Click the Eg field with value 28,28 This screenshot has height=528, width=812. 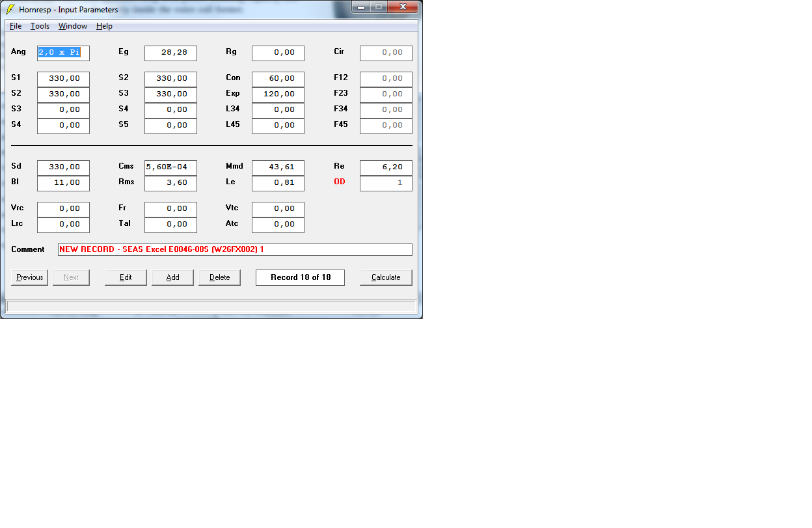170,53
